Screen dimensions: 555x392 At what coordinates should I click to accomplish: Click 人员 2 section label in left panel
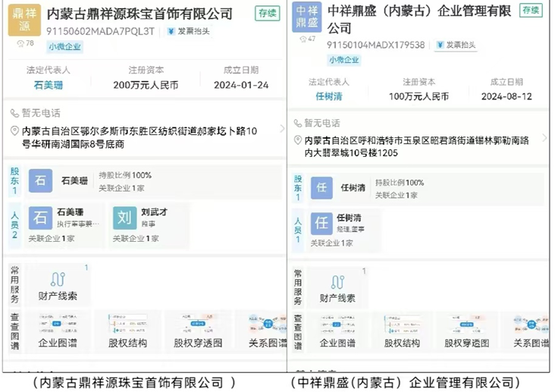click(14, 225)
